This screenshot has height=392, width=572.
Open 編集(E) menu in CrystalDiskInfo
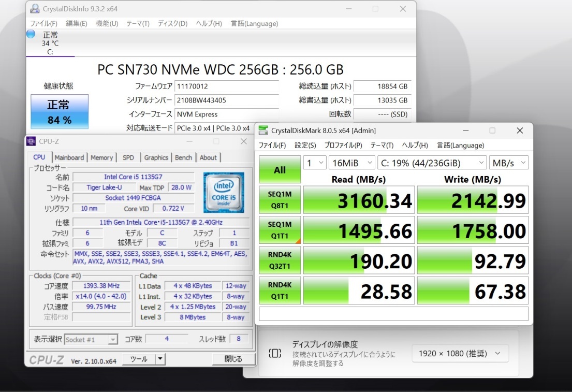click(x=76, y=23)
